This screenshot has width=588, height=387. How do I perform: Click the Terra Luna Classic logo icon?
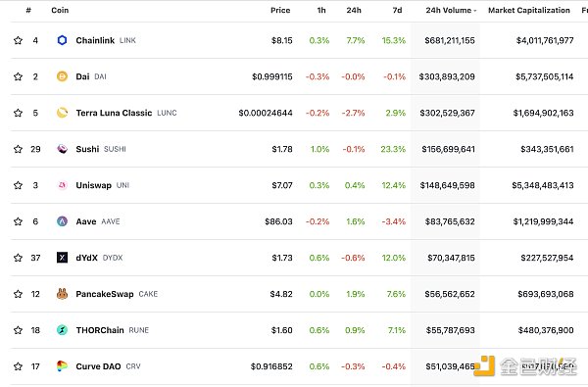click(63, 113)
